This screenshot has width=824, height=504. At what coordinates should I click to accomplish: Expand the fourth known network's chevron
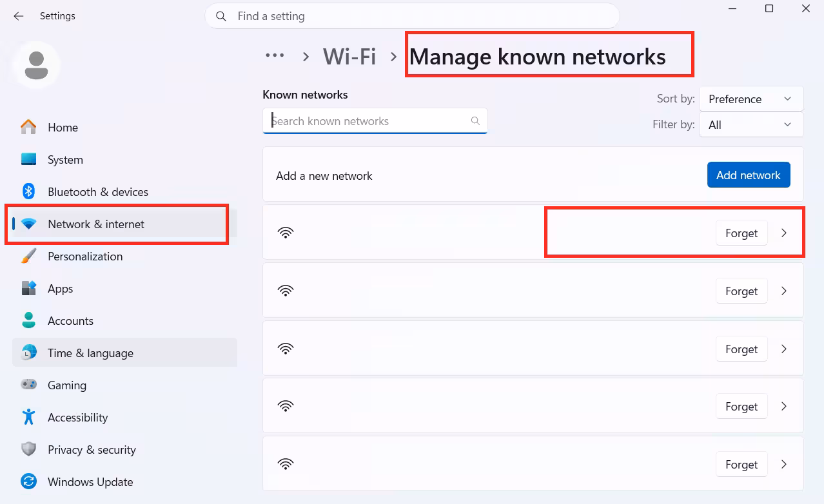tap(784, 406)
